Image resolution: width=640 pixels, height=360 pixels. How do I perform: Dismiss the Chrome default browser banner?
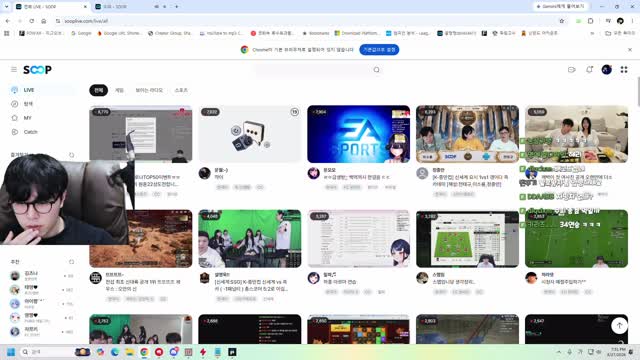click(x=630, y=50)
